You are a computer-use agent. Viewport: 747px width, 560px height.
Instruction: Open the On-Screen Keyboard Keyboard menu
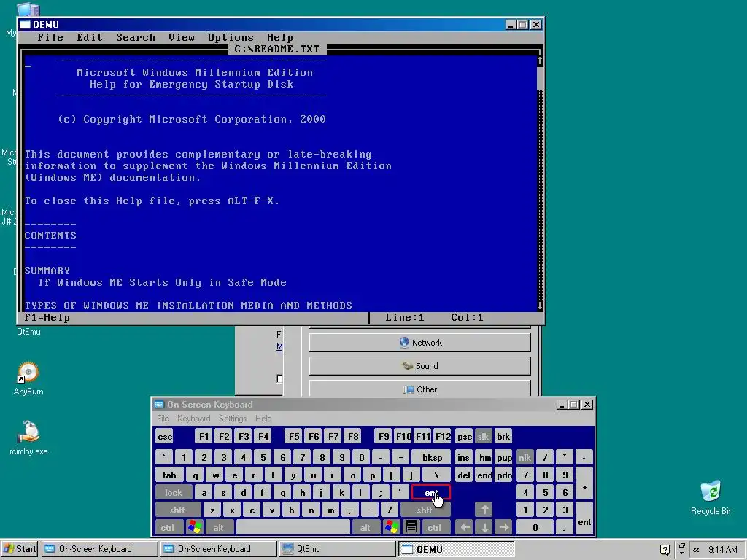[x=193, y=418]
